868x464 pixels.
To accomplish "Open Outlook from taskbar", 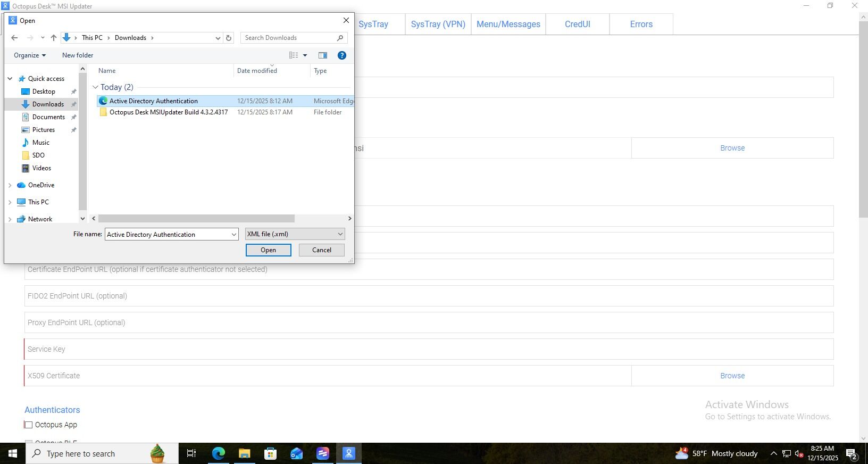I will pos(296,453).
